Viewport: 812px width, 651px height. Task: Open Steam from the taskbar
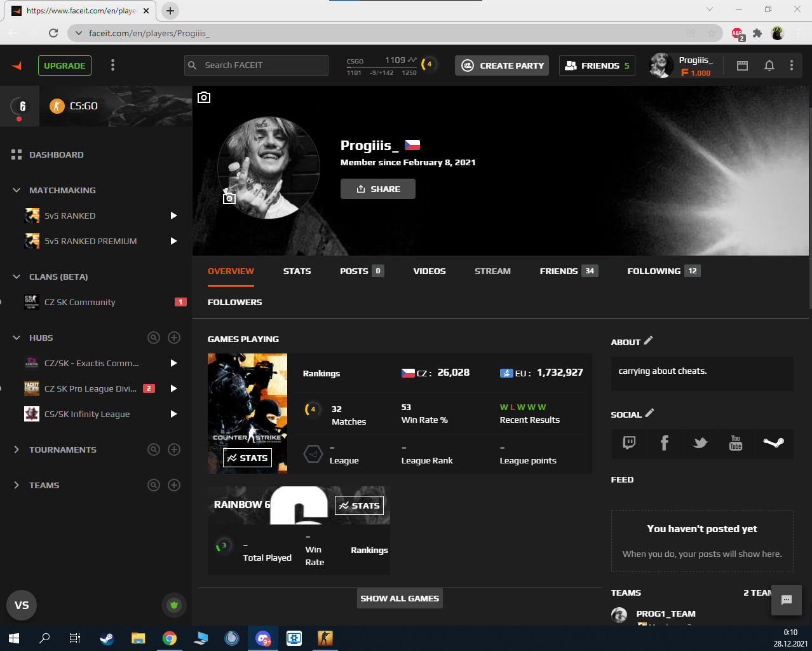[x=107, y=638]
